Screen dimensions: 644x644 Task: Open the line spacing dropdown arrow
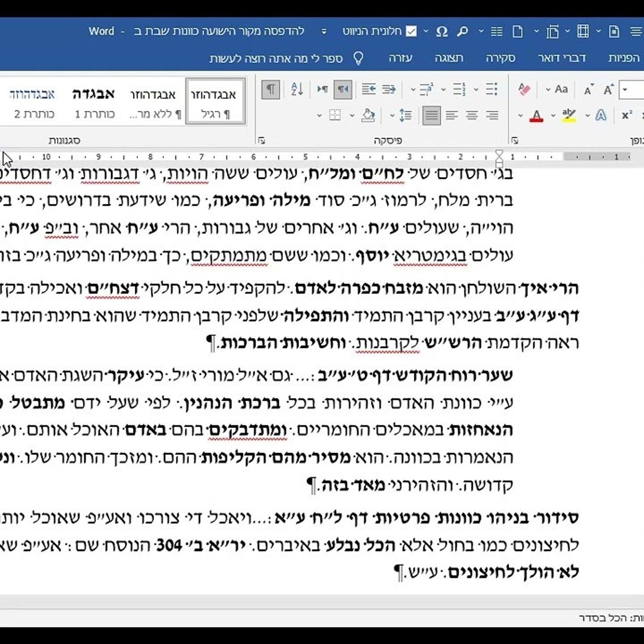click(392, 115)
